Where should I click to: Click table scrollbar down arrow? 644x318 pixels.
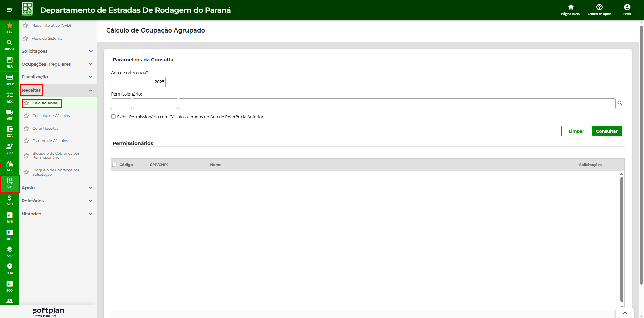click(x=622, y=306)
